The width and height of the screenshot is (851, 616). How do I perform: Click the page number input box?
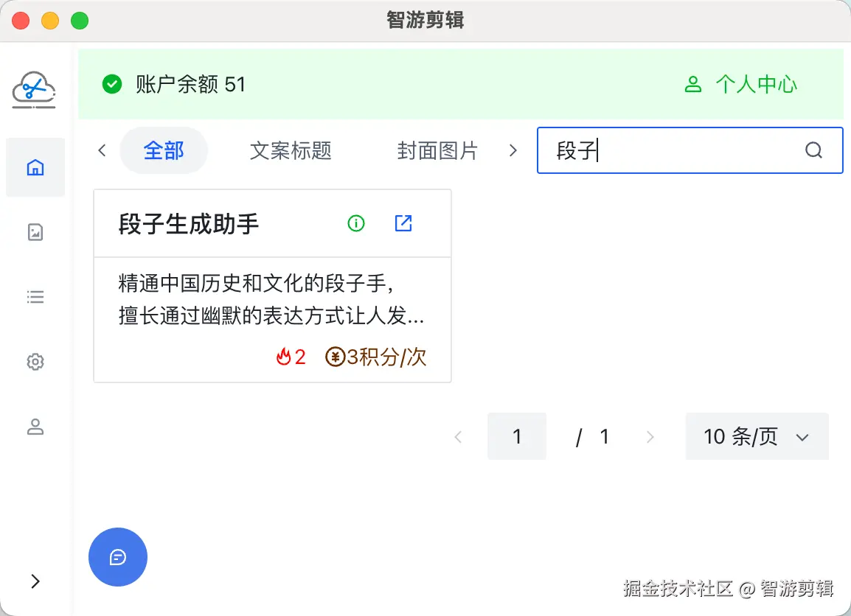[517, 437]
